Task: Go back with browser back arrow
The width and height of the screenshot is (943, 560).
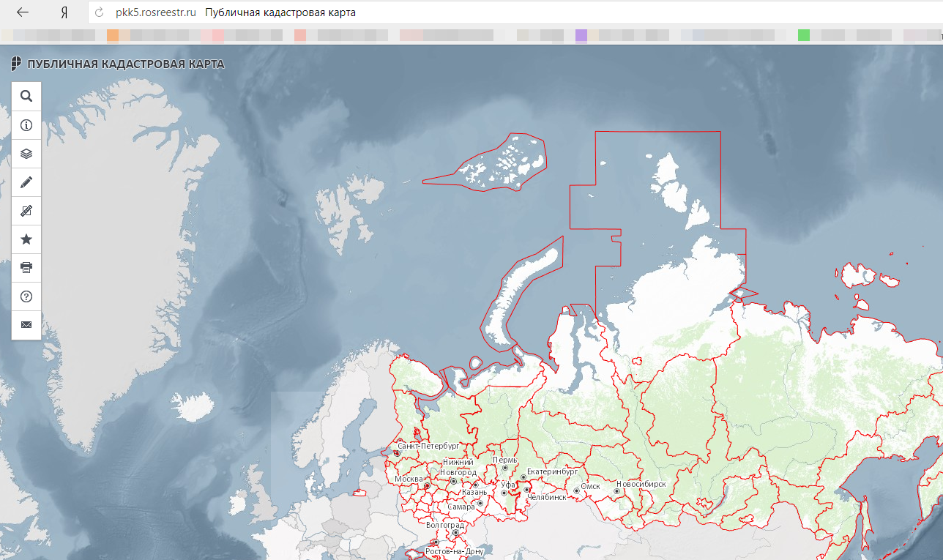Action: pos(23,12)
